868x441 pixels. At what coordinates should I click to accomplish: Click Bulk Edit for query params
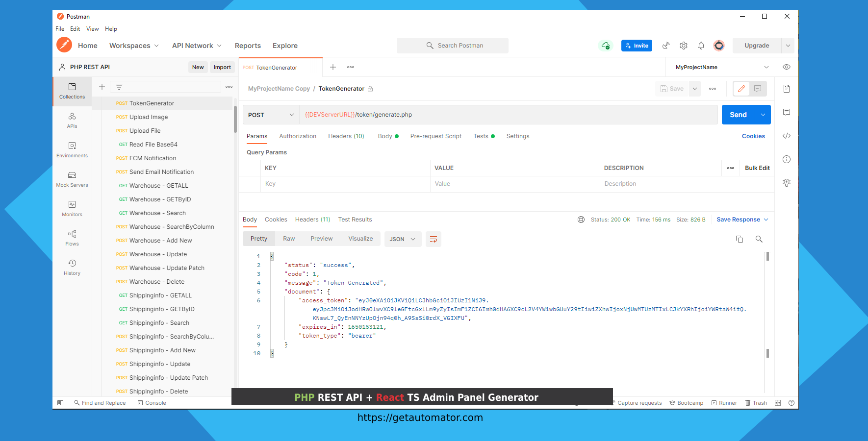[x=757, y=168]
